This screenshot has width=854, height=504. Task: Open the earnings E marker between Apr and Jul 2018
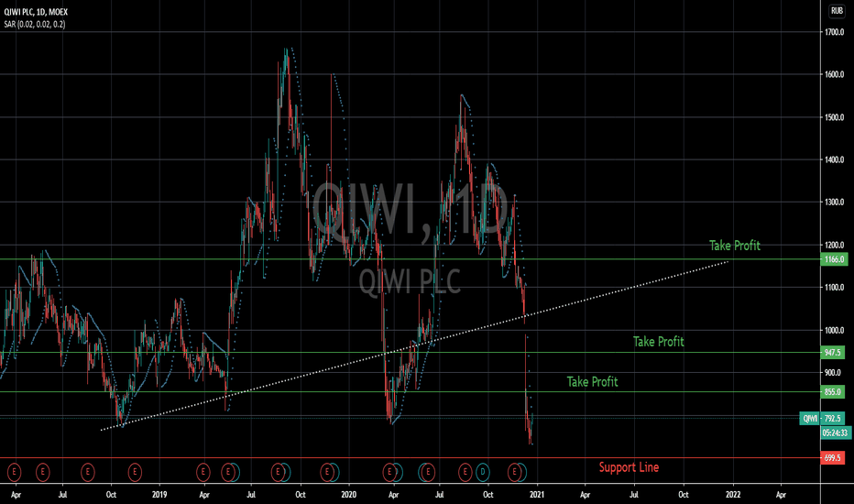click(42, 472)
